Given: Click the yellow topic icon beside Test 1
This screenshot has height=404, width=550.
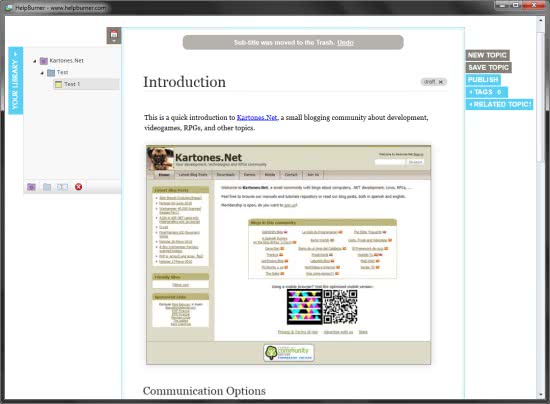Looking at the screenshot, I should point(59,84).
